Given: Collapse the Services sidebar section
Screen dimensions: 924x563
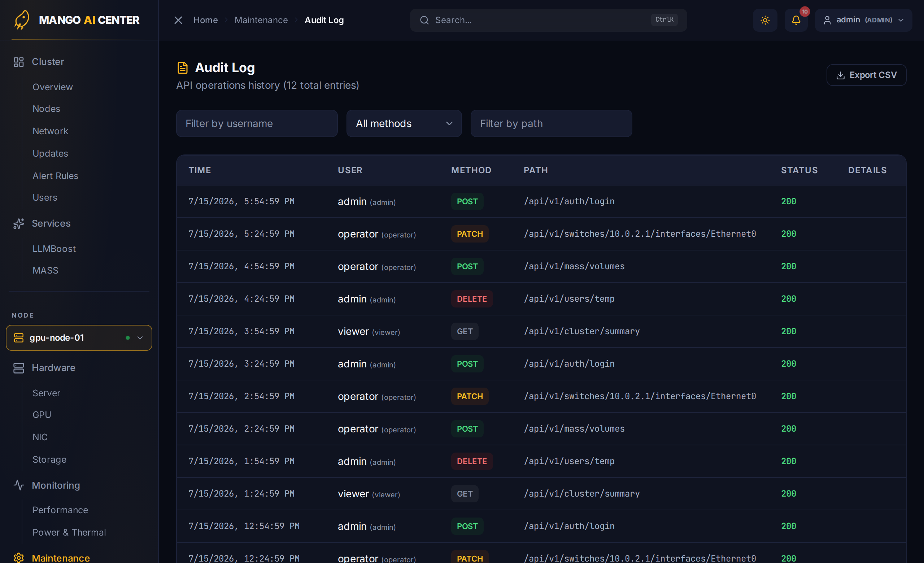Looking at the screenshot, I should pyautogui.click(x=51, y=223).
